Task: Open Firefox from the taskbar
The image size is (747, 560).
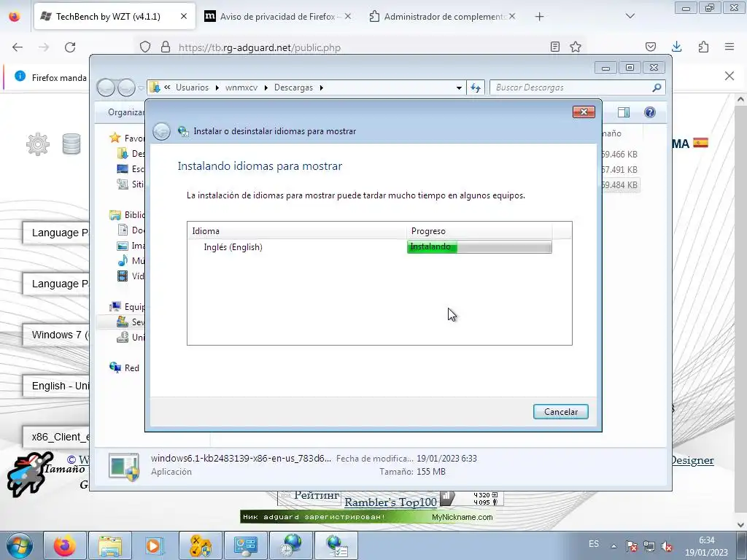Action: 65,545
